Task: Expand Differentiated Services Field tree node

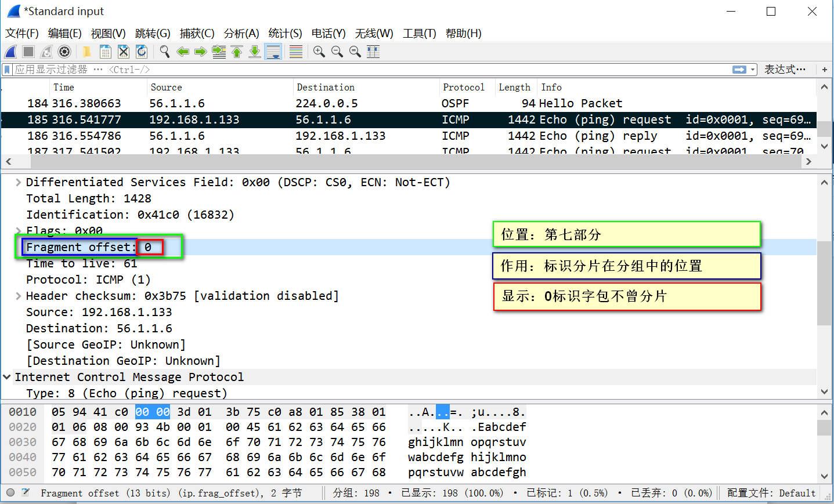Action: (x=19, y=182)
